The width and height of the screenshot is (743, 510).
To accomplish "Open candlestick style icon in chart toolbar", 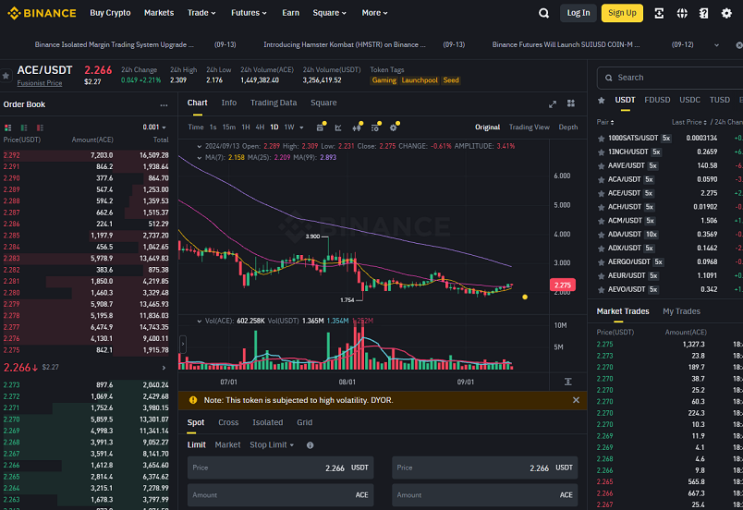I will click(x=356, y=128).
